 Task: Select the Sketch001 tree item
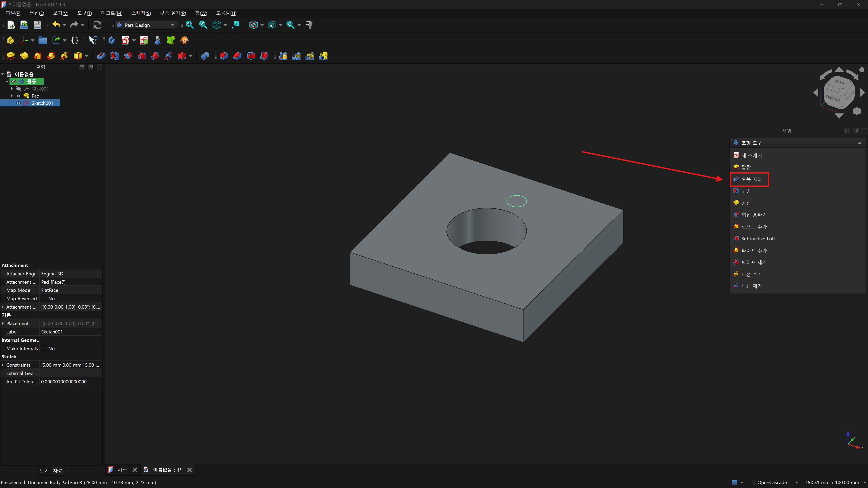tap(42, 103)
